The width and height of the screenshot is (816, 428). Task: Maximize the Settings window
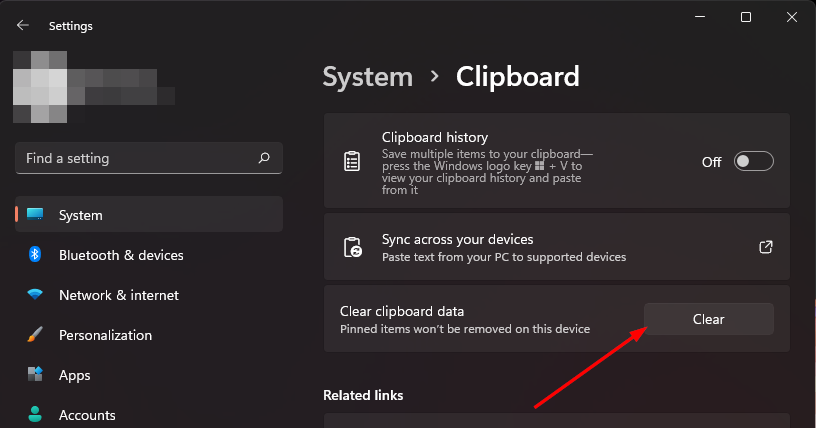tap(745, 17)
